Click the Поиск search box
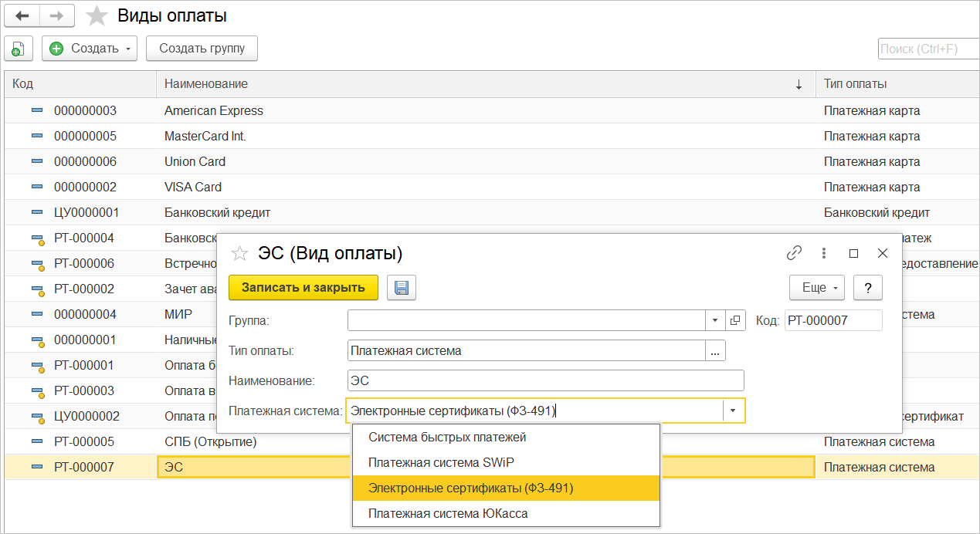 coord(927,49)
